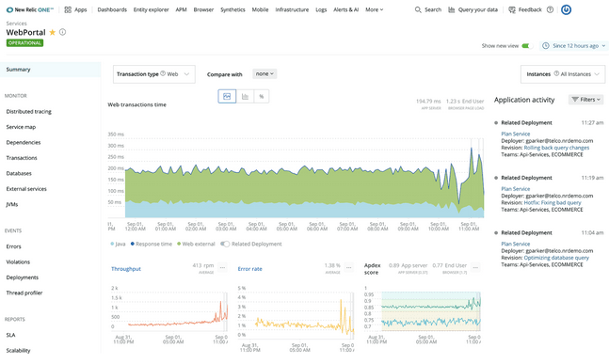Viewport: 609px width, 364px height.
Task: Open Dependencies in sidebar
Action: click(24, 142)
